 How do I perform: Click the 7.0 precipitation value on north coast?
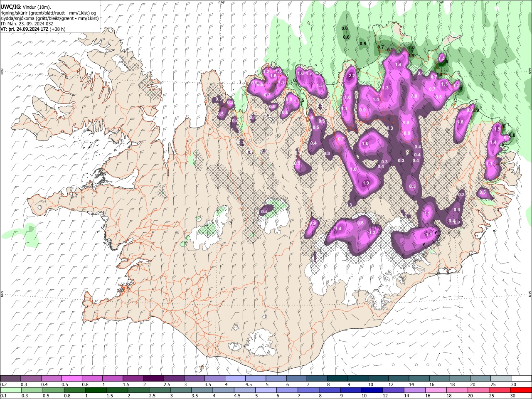[411, 48]
